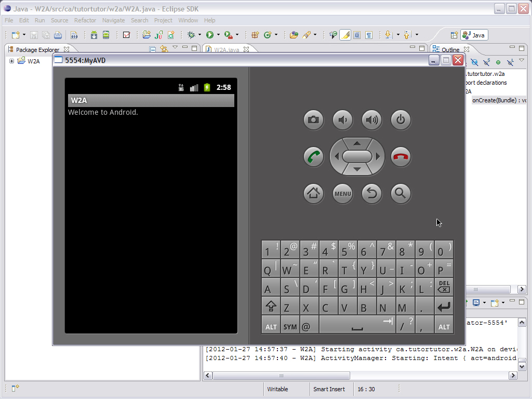The width and height of the screenshot is (532, 399).
Task: Go to emulator Home screen
Action: [x=313, y=194]
